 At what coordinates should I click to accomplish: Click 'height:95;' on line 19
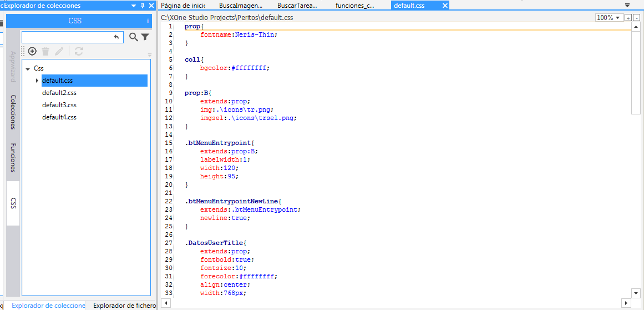(219, 176)
